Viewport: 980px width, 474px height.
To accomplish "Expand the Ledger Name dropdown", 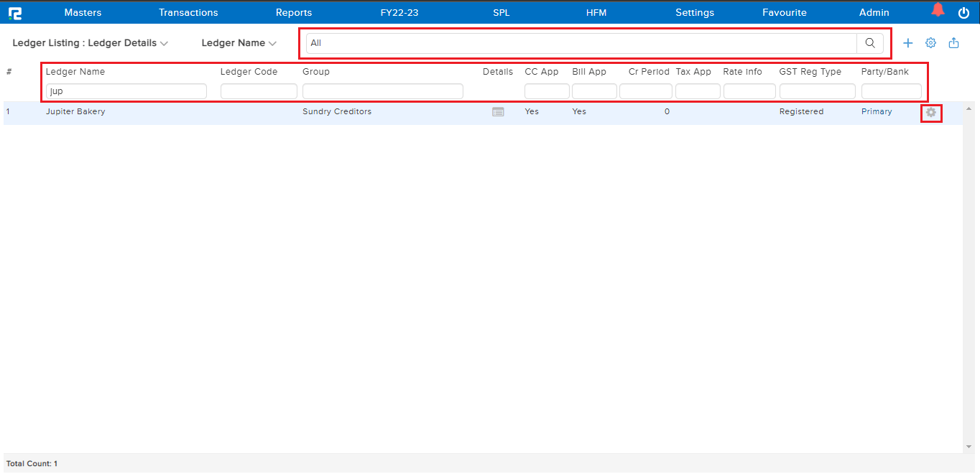I will [239, 43].
